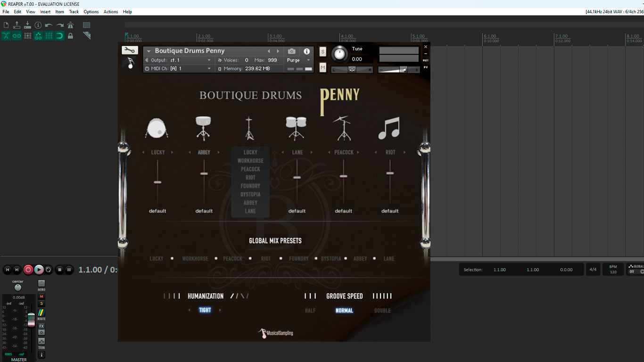Click the right arrow next to LUCKY kick
Screen dimensions: 644x362
[172, 152]
